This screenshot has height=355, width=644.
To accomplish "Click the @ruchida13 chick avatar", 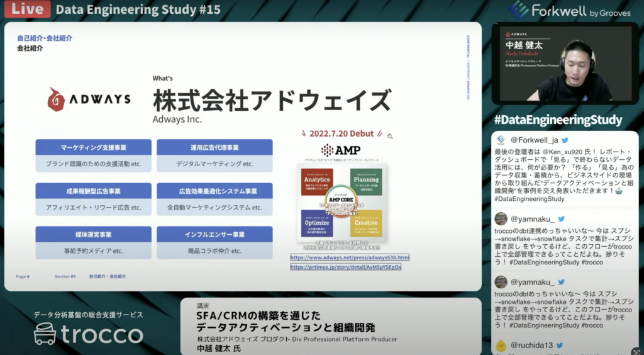I will pyautogui.click(x=501, y=345).
